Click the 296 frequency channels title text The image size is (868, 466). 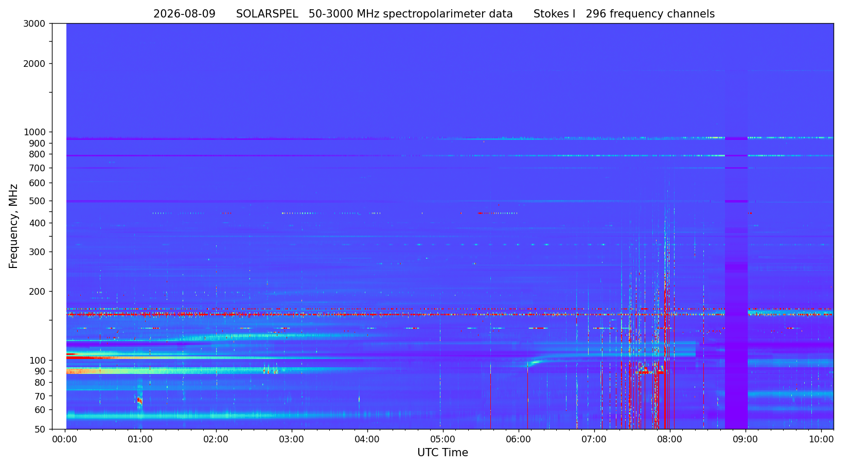pyautogui.click(x=650, y=14)
